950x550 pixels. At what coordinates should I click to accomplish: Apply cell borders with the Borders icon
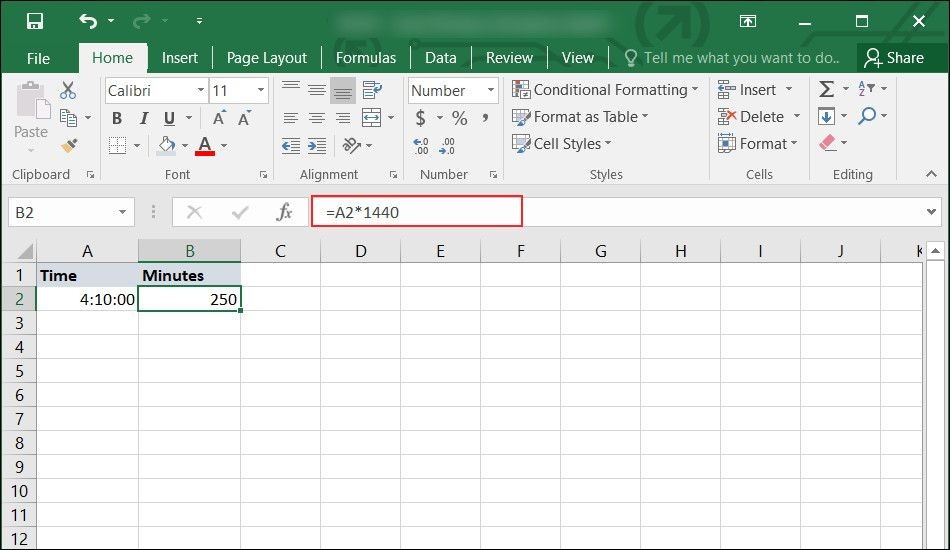pos(118,145)
